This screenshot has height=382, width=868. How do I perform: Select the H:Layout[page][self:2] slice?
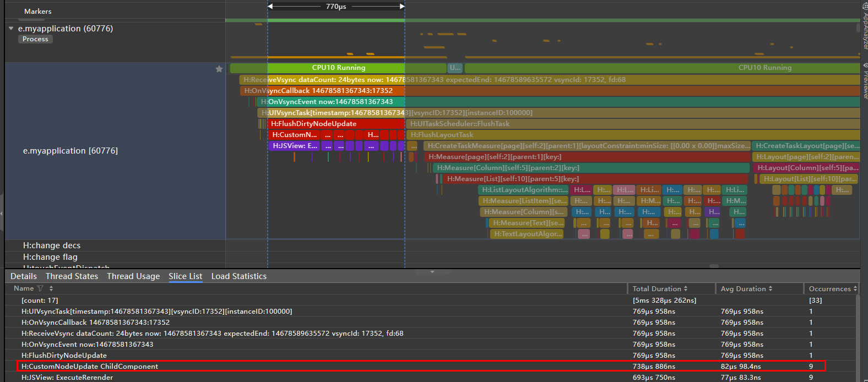(806, 157)
